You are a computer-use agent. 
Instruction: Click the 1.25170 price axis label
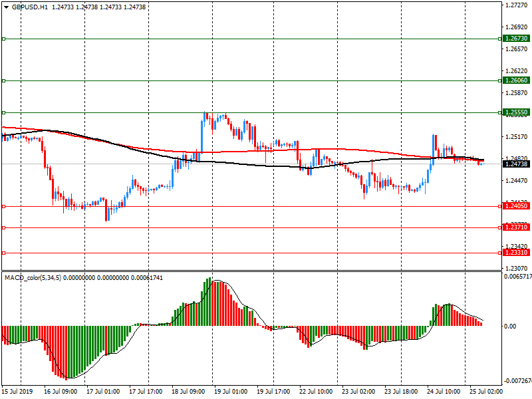pos(517,137)
